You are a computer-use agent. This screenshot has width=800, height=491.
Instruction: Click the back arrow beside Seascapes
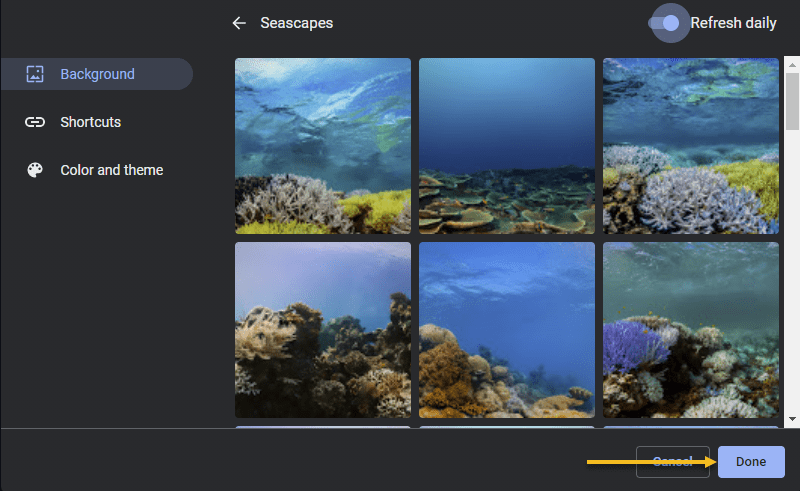click(238, 23)
